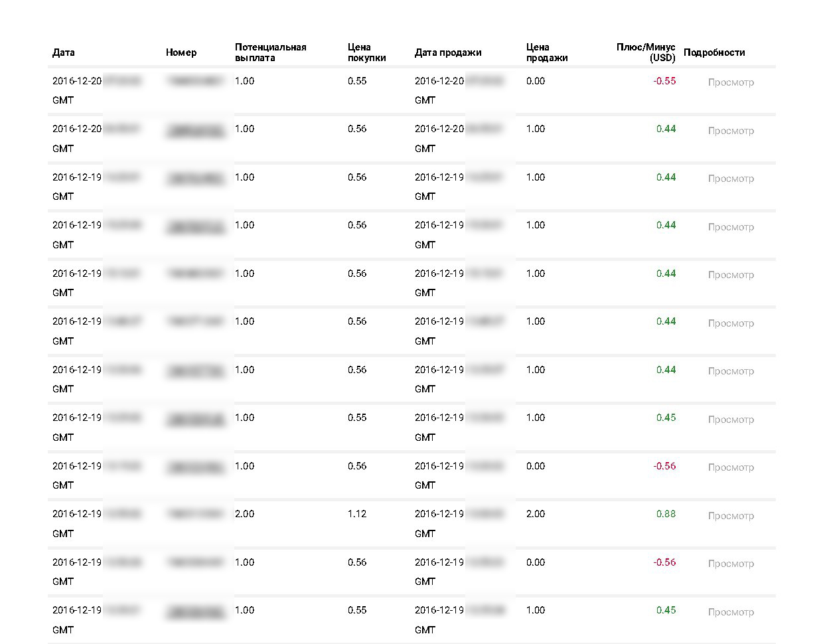Click the Цена продажи header
823x644 pixels.
click(547, 52)
